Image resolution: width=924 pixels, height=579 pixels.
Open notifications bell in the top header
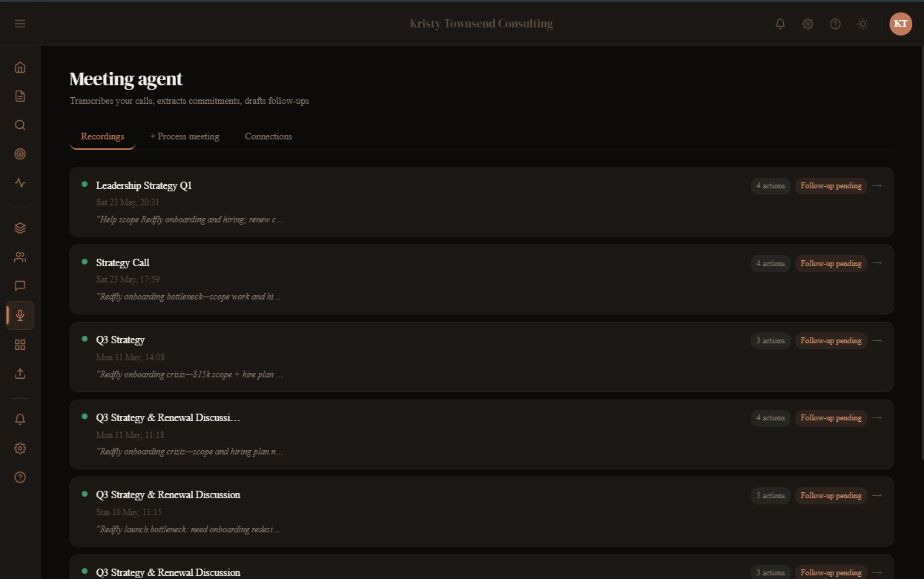(780, 24)
